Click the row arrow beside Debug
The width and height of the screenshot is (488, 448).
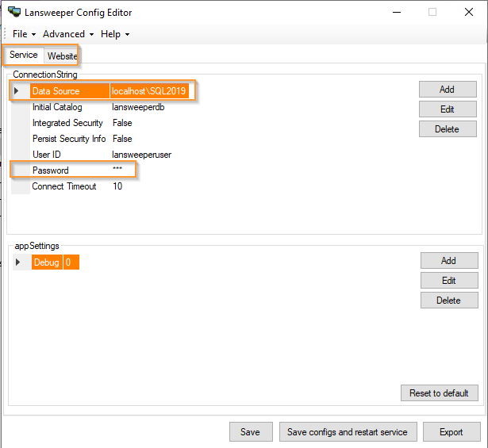point(18,262)
